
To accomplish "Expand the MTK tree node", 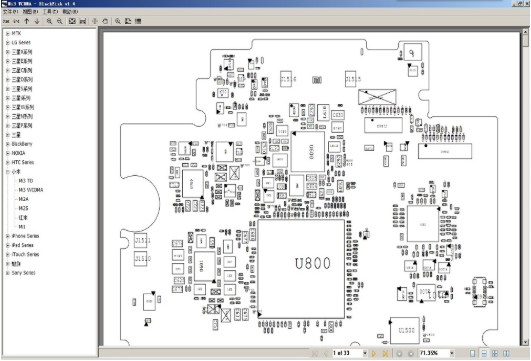I will (7, 34).
